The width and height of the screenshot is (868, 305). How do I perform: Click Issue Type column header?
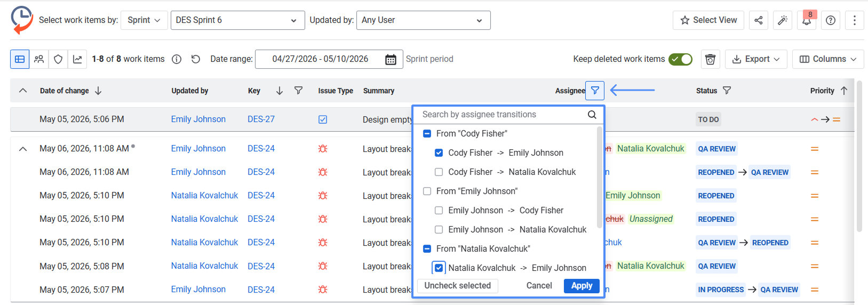coord(336,91)
